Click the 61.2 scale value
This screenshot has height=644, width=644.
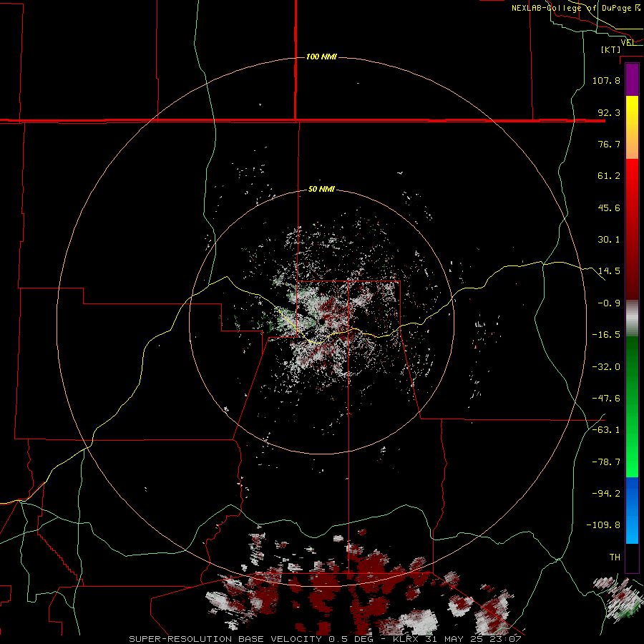(x=609, y=176)
